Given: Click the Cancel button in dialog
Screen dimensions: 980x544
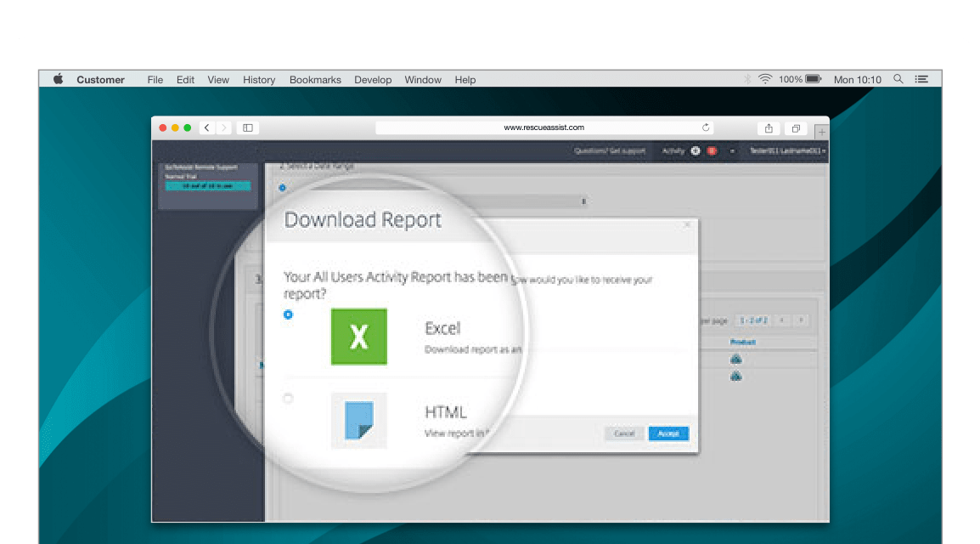Looking at the screenshot, I should 624,433.
